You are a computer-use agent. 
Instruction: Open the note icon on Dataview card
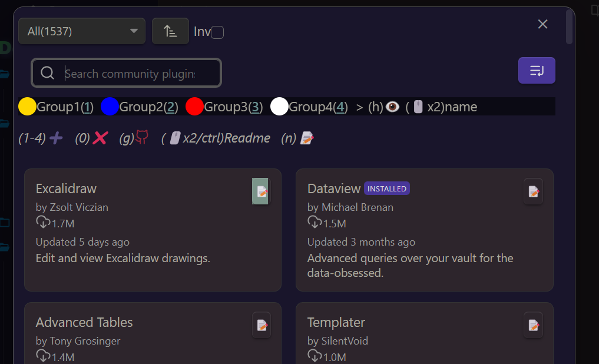coord(533,191)
